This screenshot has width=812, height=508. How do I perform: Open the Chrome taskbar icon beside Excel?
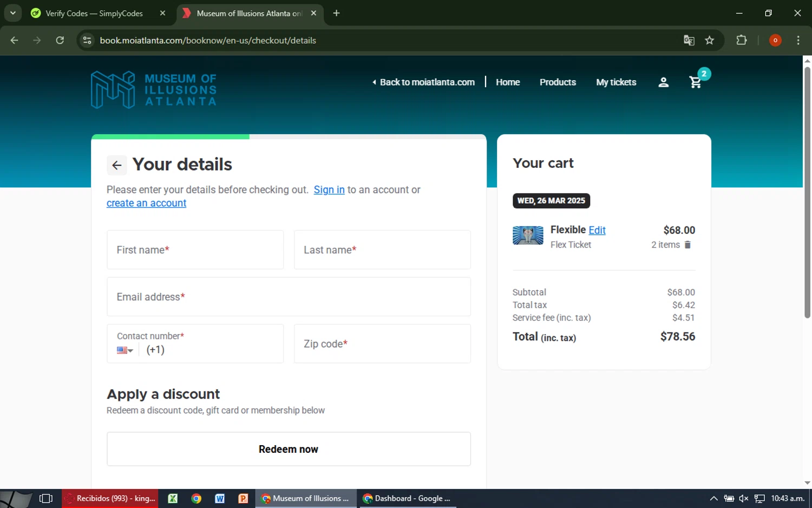[x=196, y=498]
